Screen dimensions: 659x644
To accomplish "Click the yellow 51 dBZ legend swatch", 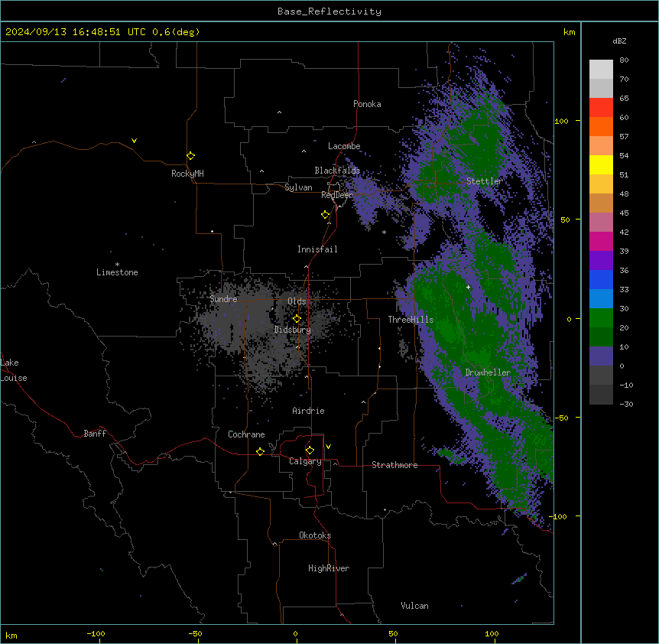I will (601, 164).
